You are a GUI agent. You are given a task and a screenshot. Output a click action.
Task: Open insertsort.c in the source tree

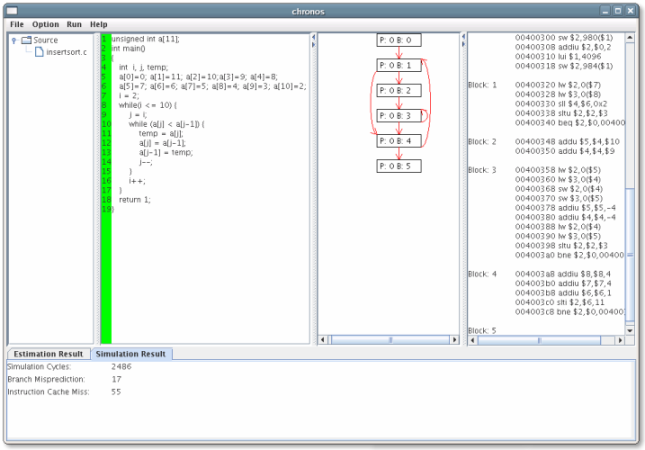66,52
